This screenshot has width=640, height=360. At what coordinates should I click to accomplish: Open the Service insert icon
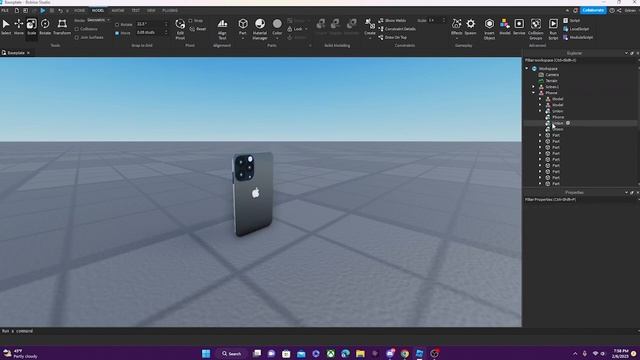[519, 27]
